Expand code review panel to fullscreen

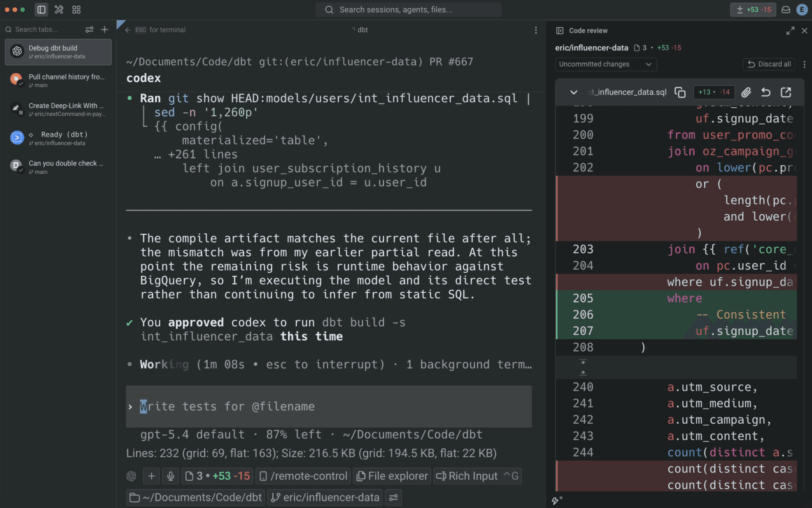pyautogui.click(x=790, y=31)
